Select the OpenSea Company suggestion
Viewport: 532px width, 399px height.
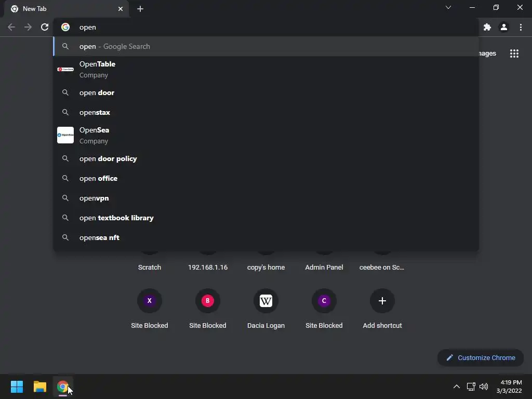click(266, 135)
